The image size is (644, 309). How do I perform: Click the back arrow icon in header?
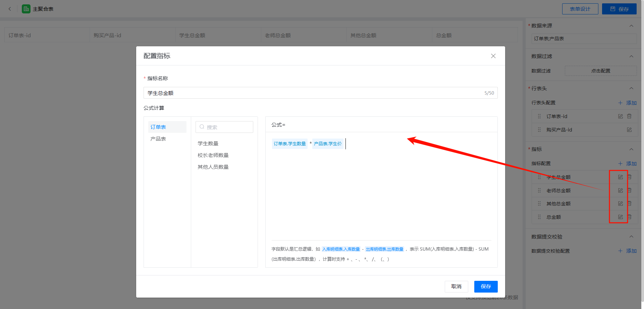pos(10,9)
